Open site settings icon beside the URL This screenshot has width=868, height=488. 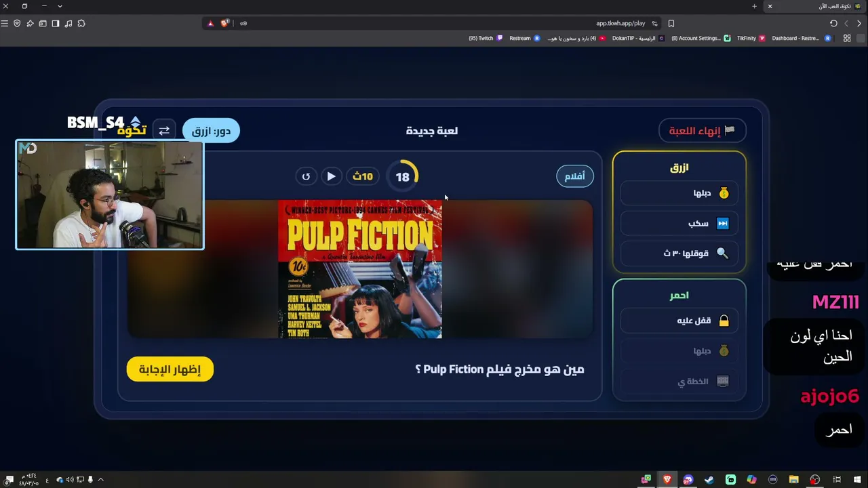coord(655,23)
